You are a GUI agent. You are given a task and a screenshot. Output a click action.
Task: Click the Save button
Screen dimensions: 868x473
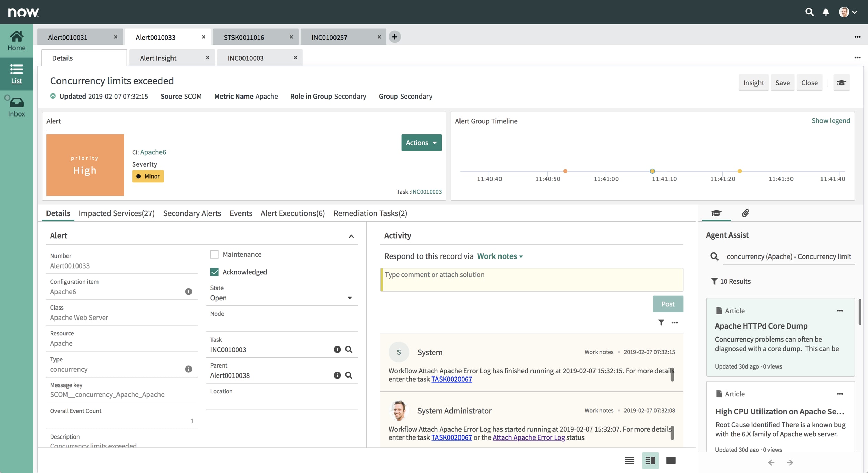pos(782,83)
